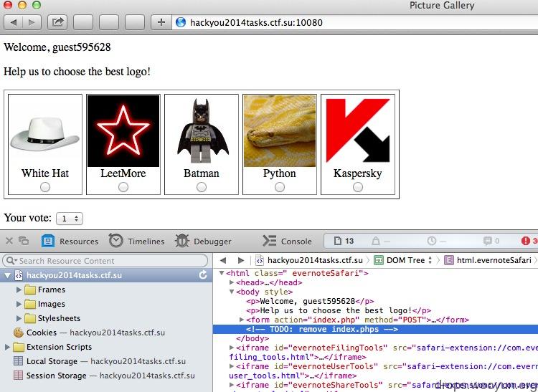This screenshot has height=392, width=538.
Task: Click the Share toolbar icon
Action: pos(57,23)
